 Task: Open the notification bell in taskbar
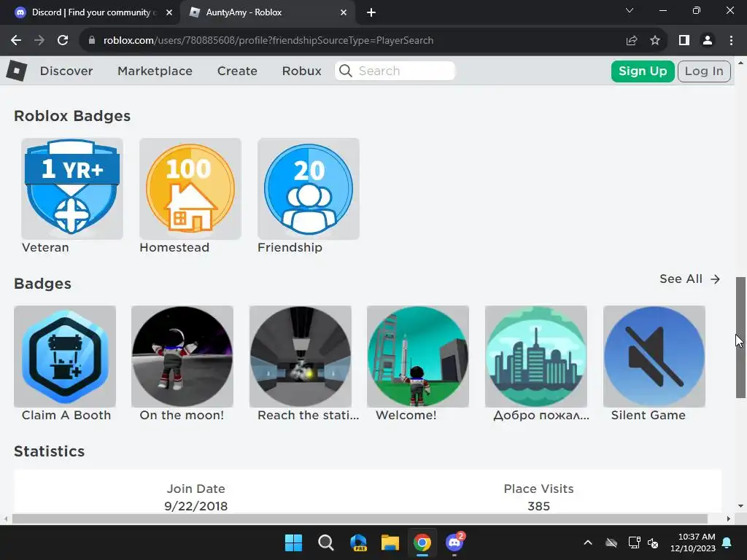coord(727,542)
